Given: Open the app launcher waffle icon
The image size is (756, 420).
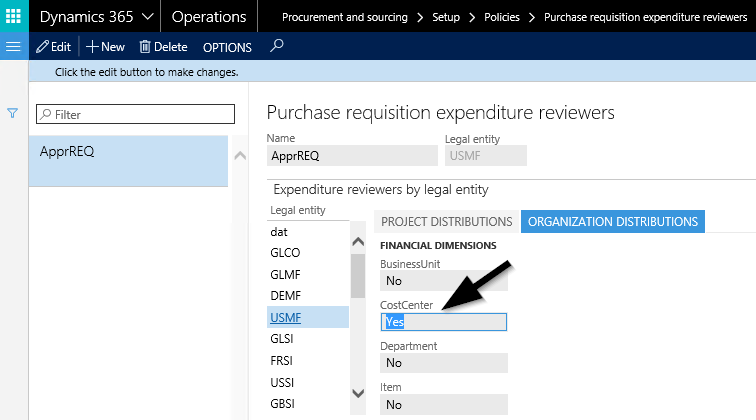Looking at the screenshot, I should click(14, 17).
